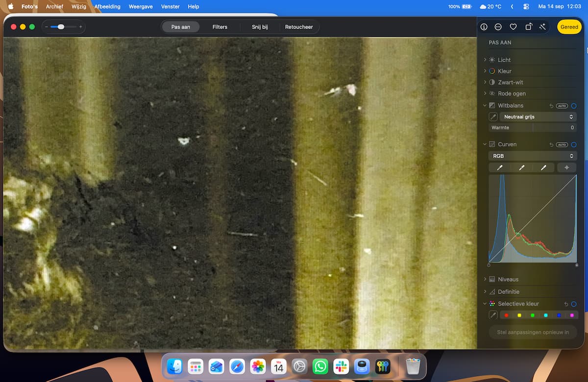Image resolution: width=588 pixels, height=382 pixels.
Task: Pick the Witbalans eyedropper tool
Action: point(493,117)
